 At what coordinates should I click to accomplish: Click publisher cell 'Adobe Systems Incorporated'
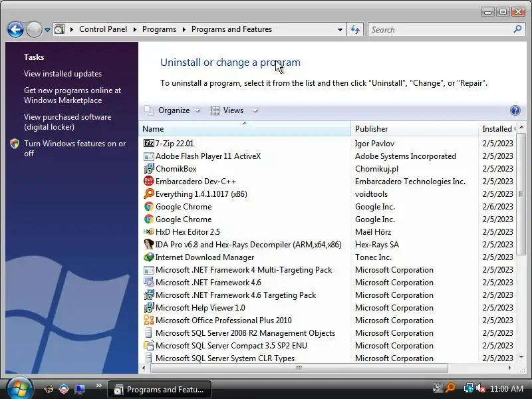[x=406, y=156]
